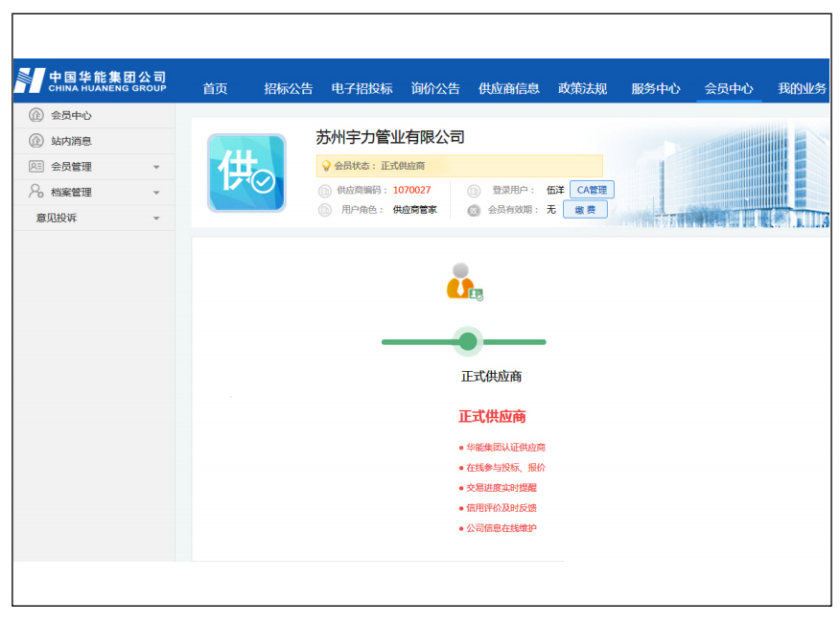Click the 交易进度实时提醒 bullet item
Viewport: 840px width, 625px height.
498,488
